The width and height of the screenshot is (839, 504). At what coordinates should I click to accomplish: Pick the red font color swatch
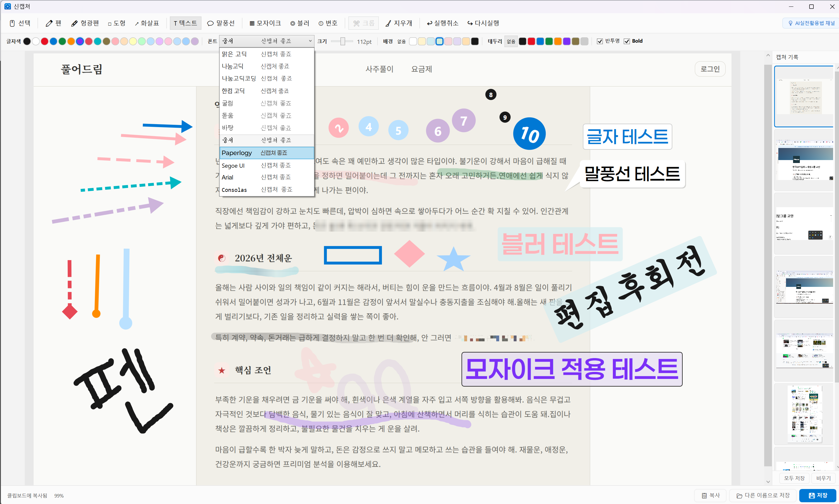44,41
